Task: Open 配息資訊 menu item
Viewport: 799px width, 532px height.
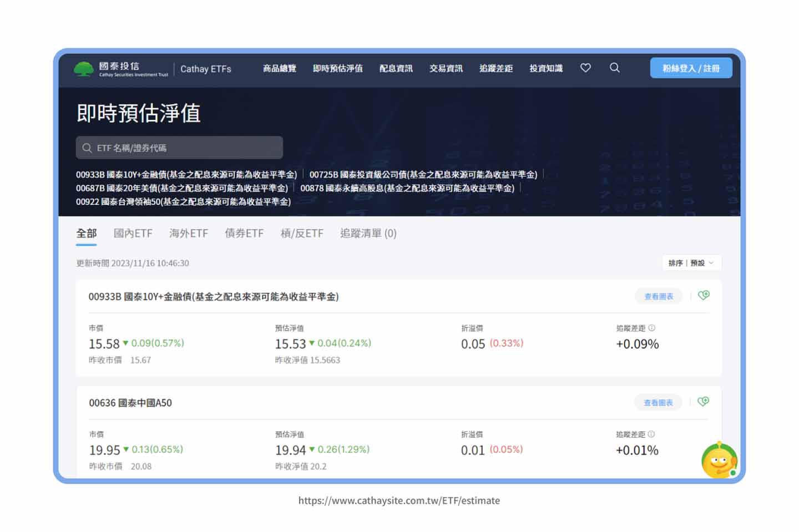Action: pyautogui.click(x=396, y=68)
